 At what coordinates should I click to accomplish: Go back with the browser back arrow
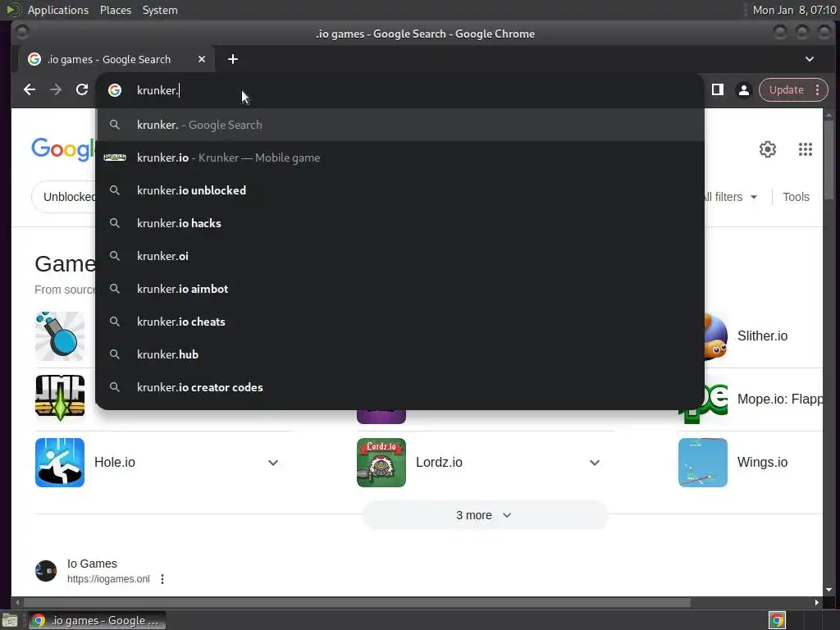[x=30, y=90]
